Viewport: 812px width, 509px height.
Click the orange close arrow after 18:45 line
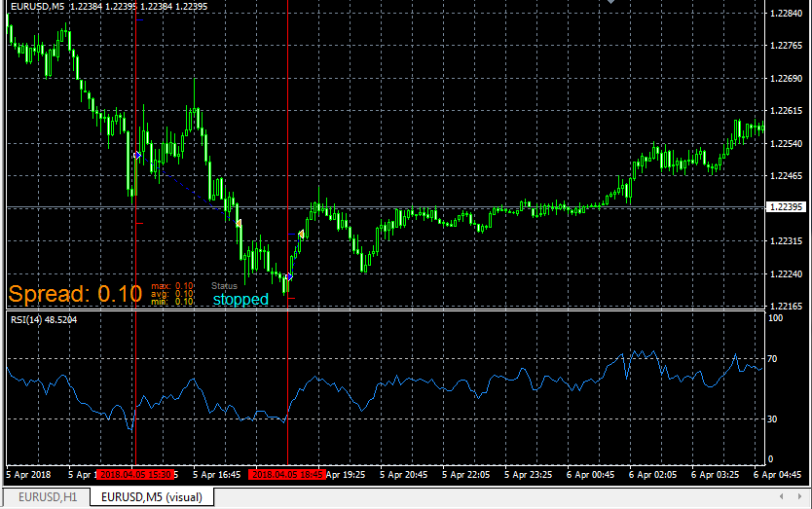tap(301, 235)
